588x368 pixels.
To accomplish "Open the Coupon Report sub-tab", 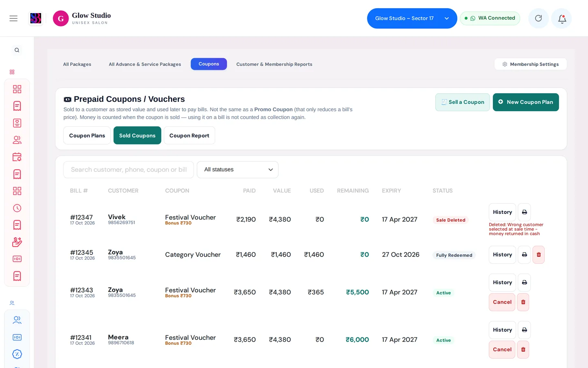I will pos(189,135).
